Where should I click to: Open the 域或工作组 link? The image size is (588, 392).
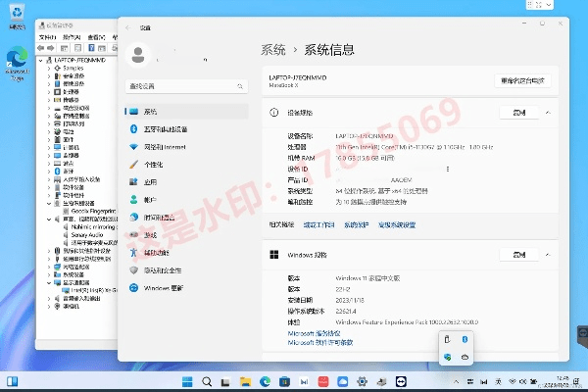[x=318, y=224]
